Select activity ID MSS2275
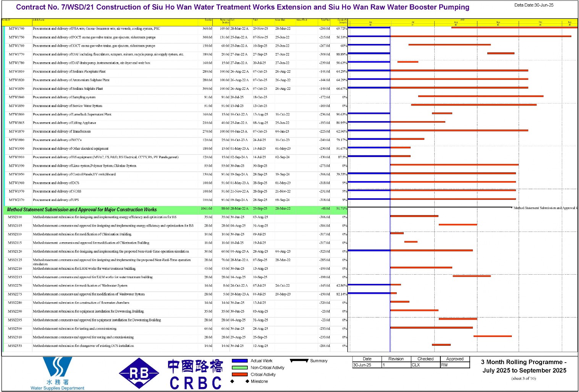Image resolution: width=579 pixels, height=392 pixels. (x=15, y=294)
